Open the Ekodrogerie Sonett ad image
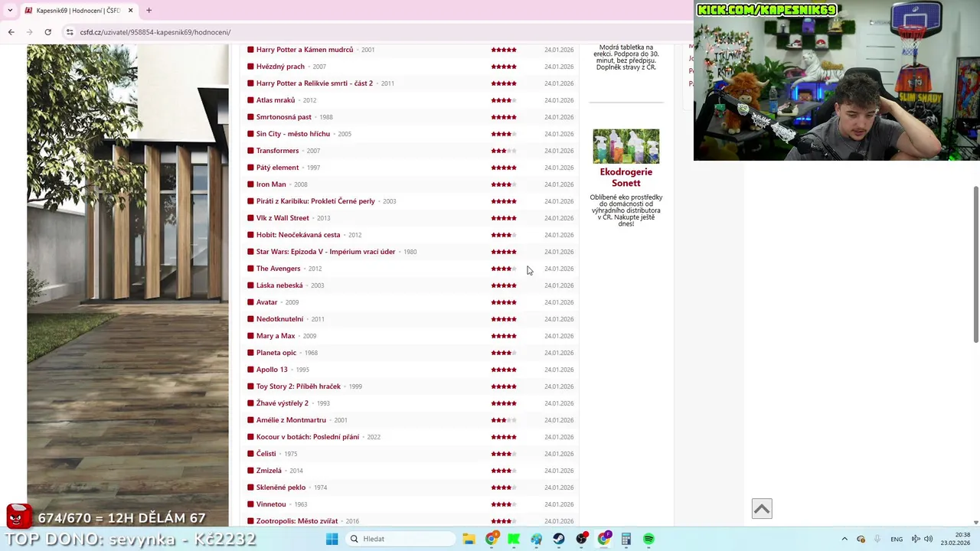 coord(626,146)
